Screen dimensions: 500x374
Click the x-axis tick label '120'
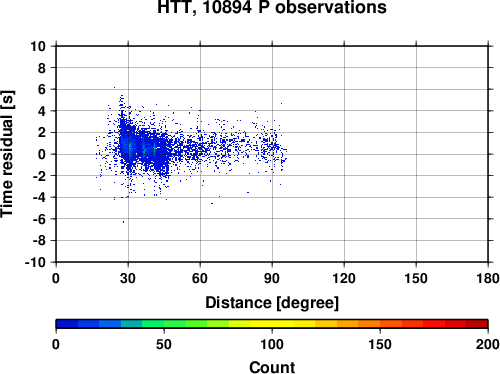(x=344, y=278)
